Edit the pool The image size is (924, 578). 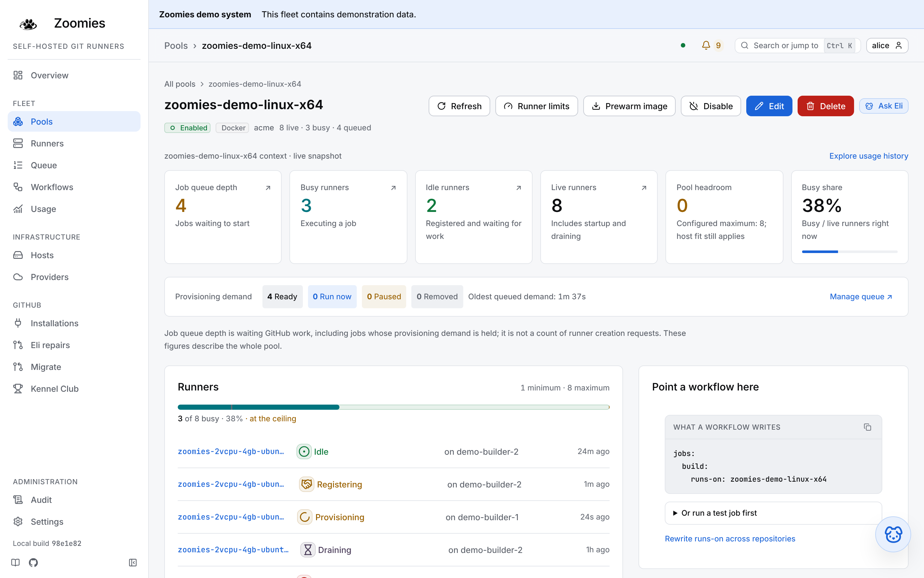tap(769, 106)
